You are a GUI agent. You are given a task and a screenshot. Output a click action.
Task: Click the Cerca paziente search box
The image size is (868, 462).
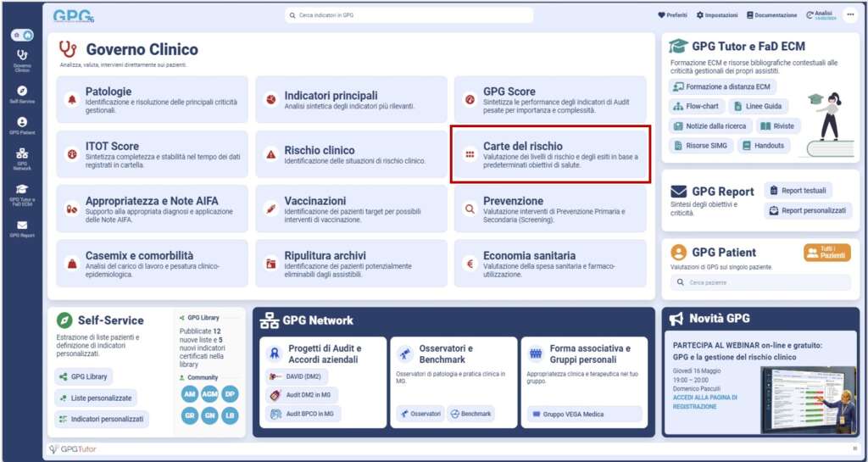[759, 282]
